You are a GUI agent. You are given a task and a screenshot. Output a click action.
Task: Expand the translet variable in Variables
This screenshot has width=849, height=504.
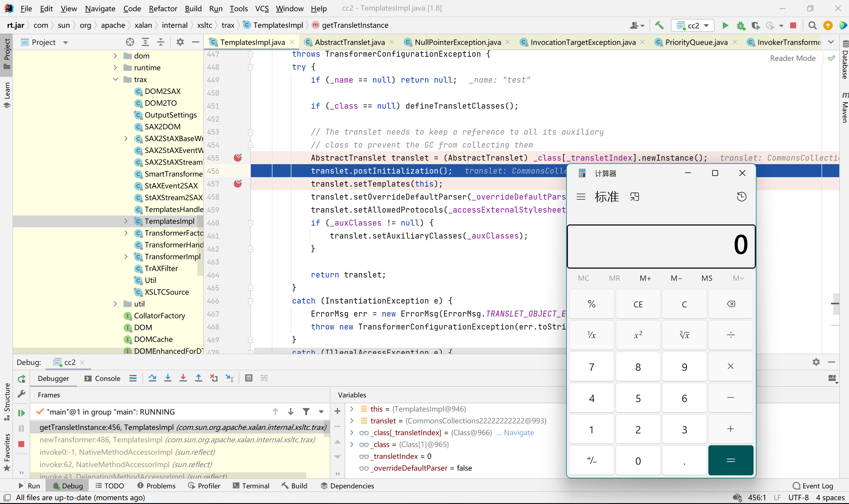pos(352,421)
